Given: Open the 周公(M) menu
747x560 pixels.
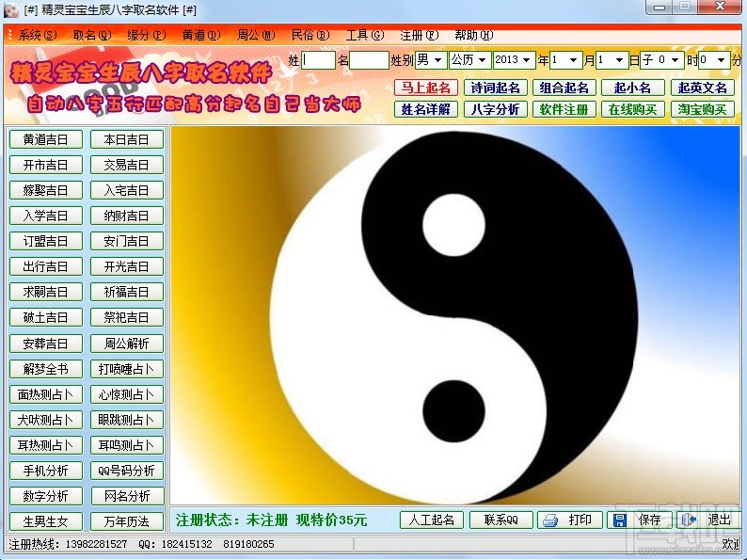Looking at the screenshot, I should 256,35.
